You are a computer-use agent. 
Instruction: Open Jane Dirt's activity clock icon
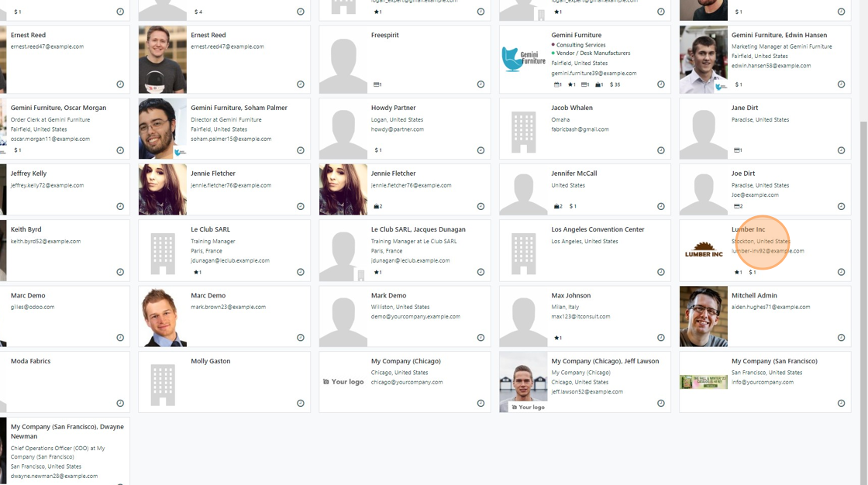(x=841, y=150)
